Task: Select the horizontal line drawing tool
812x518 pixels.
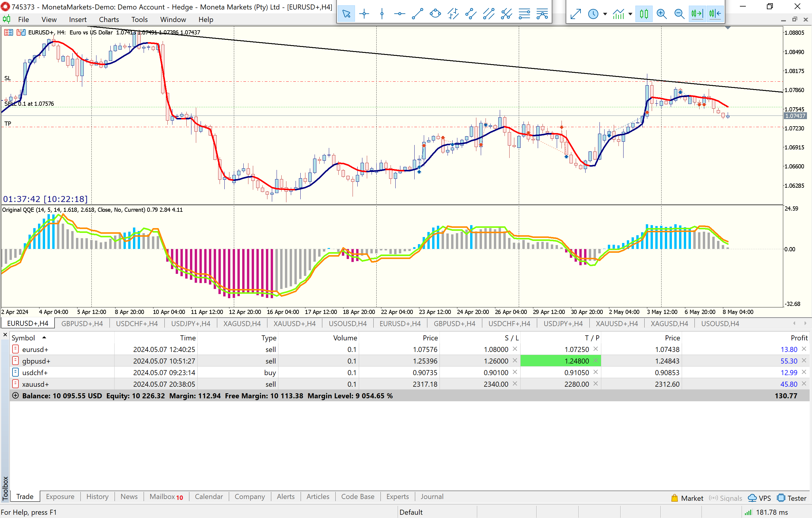Action: pos(399,14)
